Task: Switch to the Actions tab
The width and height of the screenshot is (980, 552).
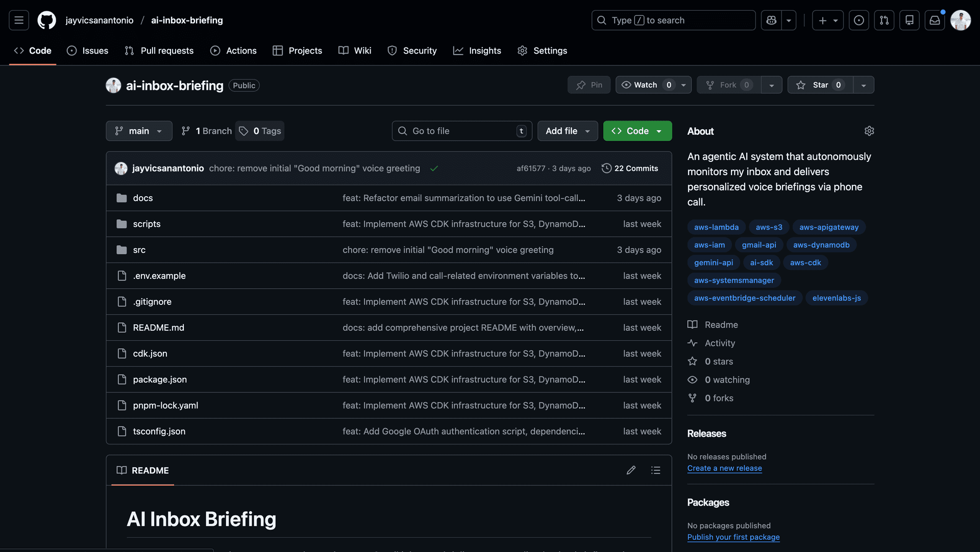Action: click(x=233, y=51)
